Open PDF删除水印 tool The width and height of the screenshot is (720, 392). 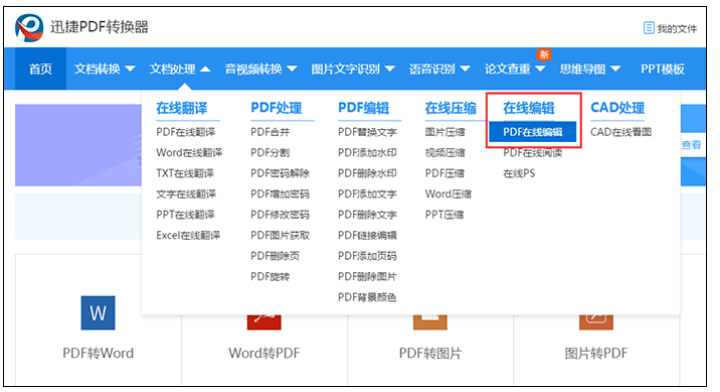click(x=367, y=174)
